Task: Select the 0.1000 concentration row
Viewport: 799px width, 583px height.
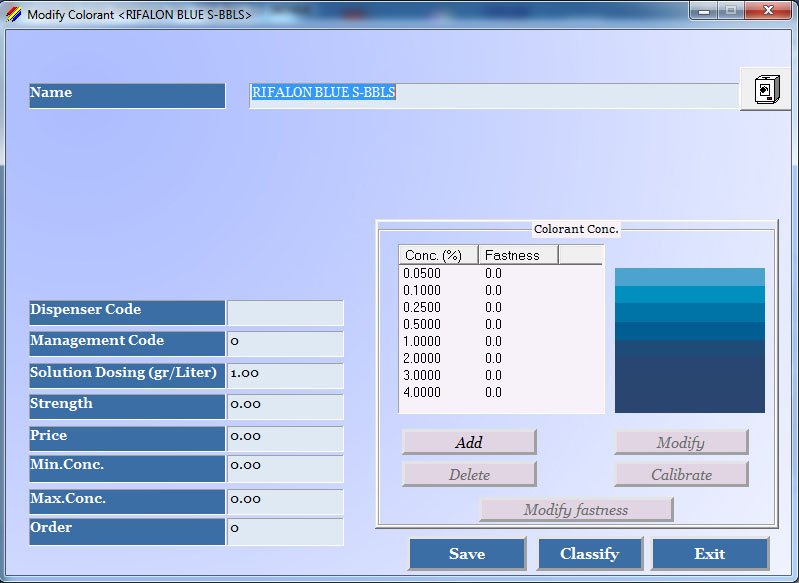Action: click(x=501, y=290)
